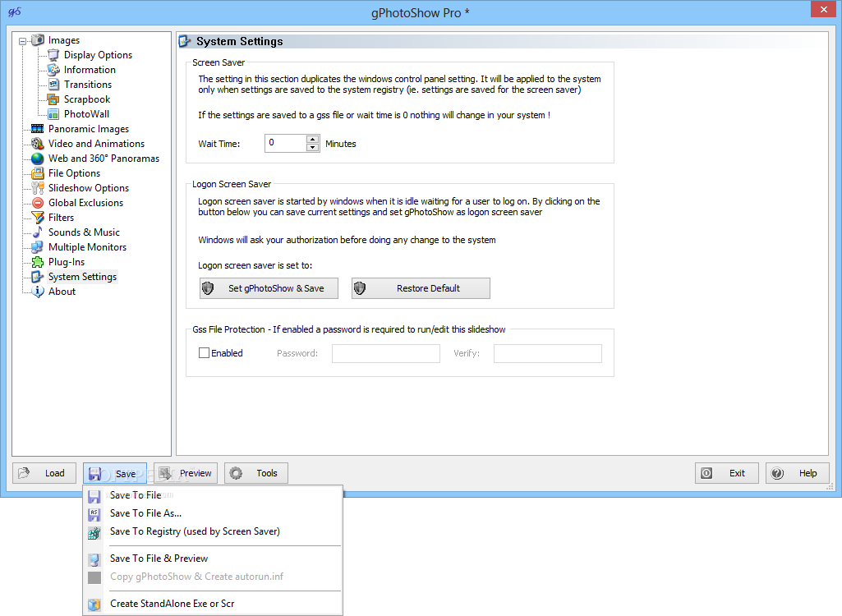Click the File Options icon

(x=38, y=173)
